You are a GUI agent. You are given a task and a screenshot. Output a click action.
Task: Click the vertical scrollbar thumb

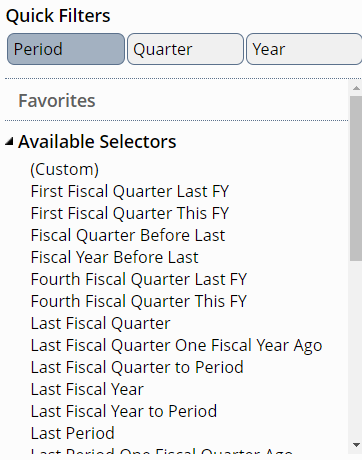[356, 178]
